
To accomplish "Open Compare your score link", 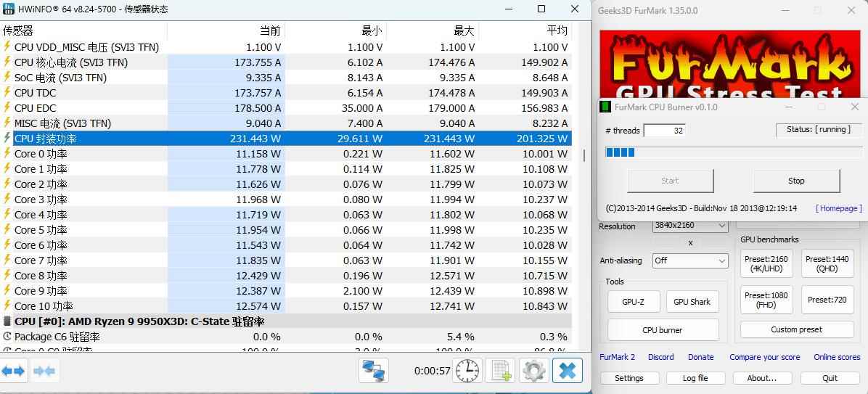I will point(764,357).
